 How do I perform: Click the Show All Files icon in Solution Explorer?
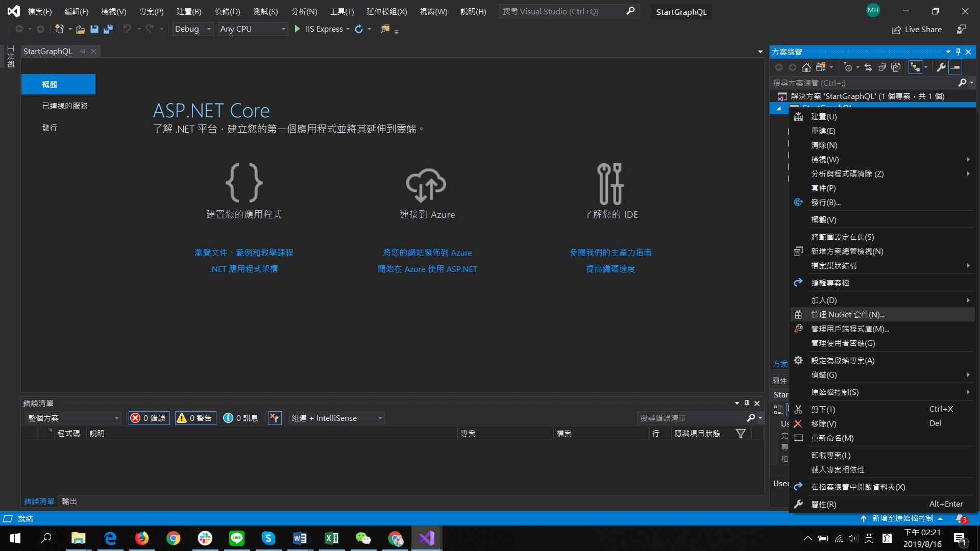895,67
